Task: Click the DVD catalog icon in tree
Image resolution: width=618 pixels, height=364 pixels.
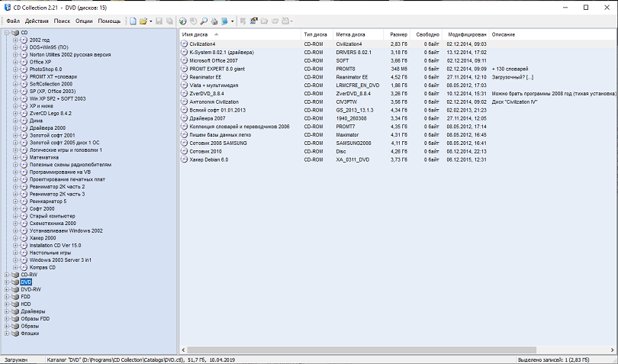Action: [15, 282]
